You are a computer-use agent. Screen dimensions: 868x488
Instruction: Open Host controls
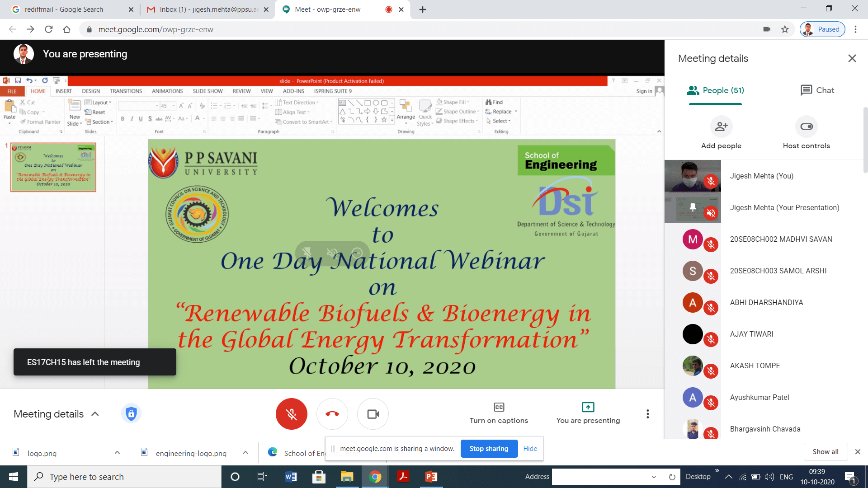point(806,127)
